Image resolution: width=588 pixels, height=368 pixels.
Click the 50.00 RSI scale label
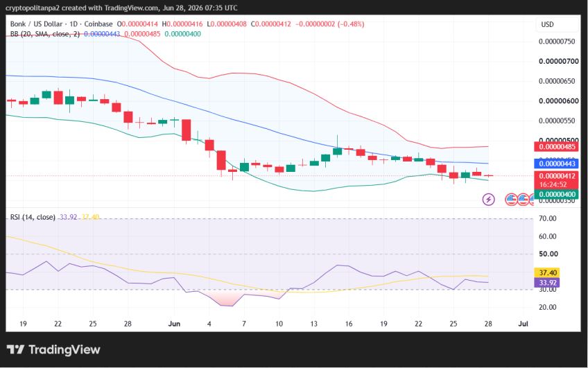pyautogui.click(x=548, y=254)
